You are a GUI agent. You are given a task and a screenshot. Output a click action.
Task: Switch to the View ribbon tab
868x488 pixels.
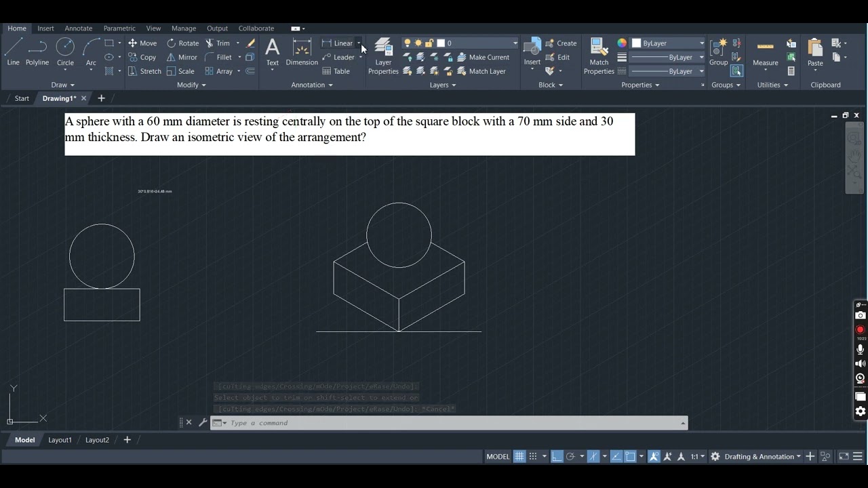pos(153,28)
